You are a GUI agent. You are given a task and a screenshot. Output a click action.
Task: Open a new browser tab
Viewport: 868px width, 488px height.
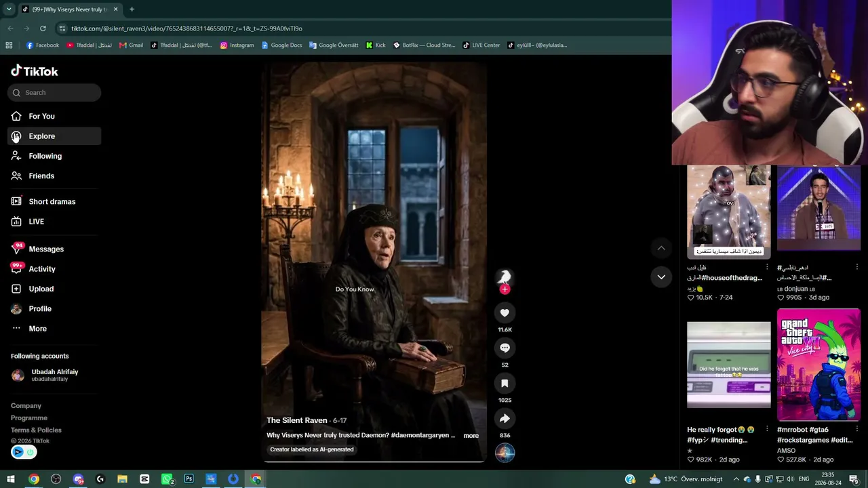click(x=132, y=9)
